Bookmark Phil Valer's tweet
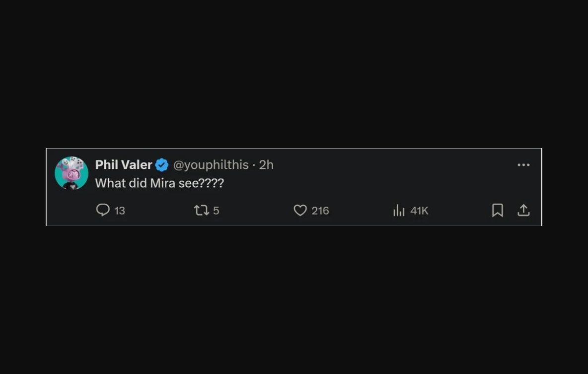Screen dimensions: 588x374 (x=497, y=211)
